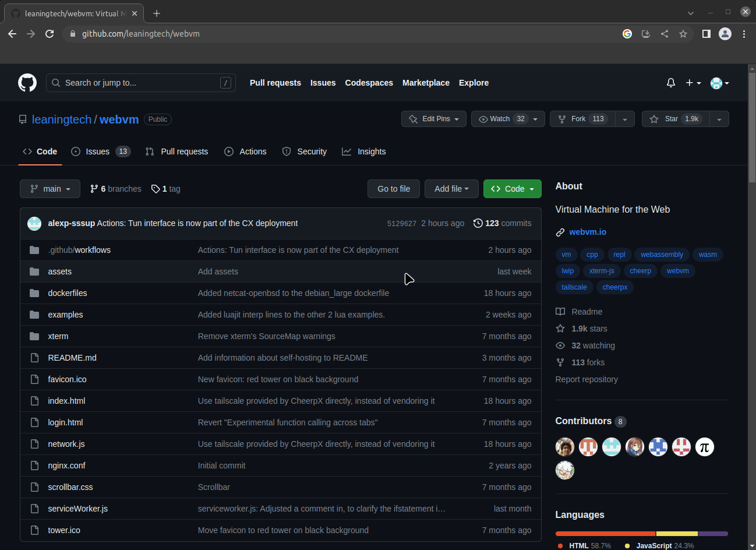Open the plus create-new dropdown
The height and width of the screenshot is (550, 756).
point(693,83)
